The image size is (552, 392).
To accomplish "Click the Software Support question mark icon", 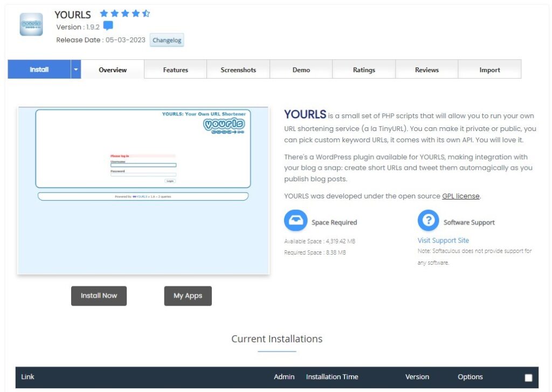I will point(428,221).
